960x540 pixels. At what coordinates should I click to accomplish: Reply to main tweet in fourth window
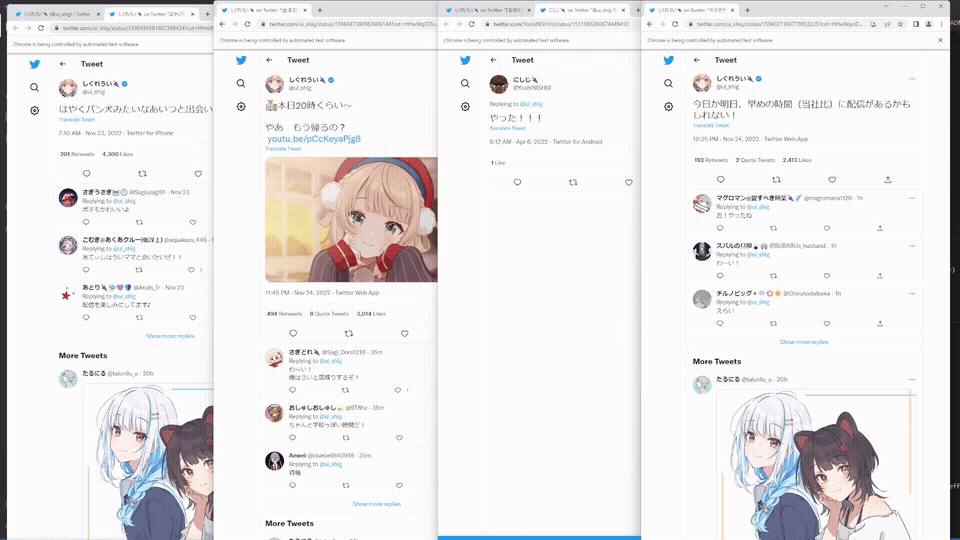click(x=720, y=180)
